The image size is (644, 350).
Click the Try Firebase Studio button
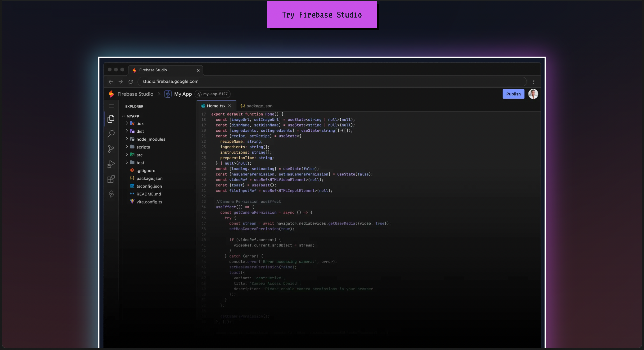(322, 15)
